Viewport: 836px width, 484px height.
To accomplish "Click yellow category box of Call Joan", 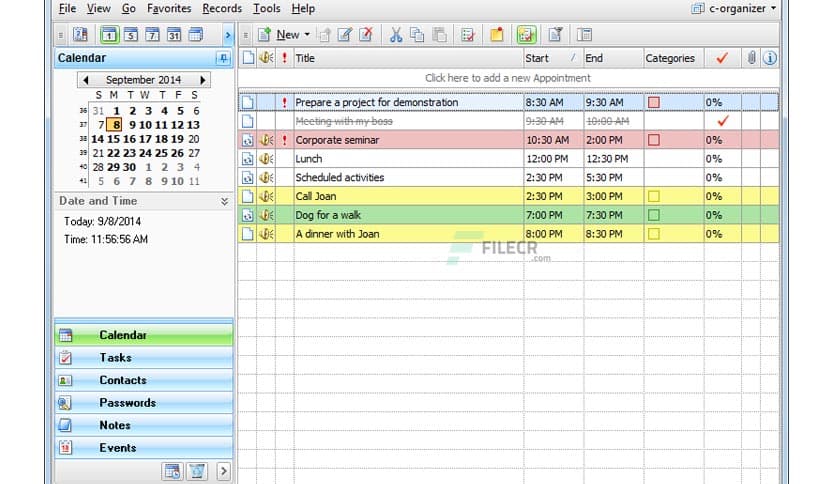I will point(654,197).
